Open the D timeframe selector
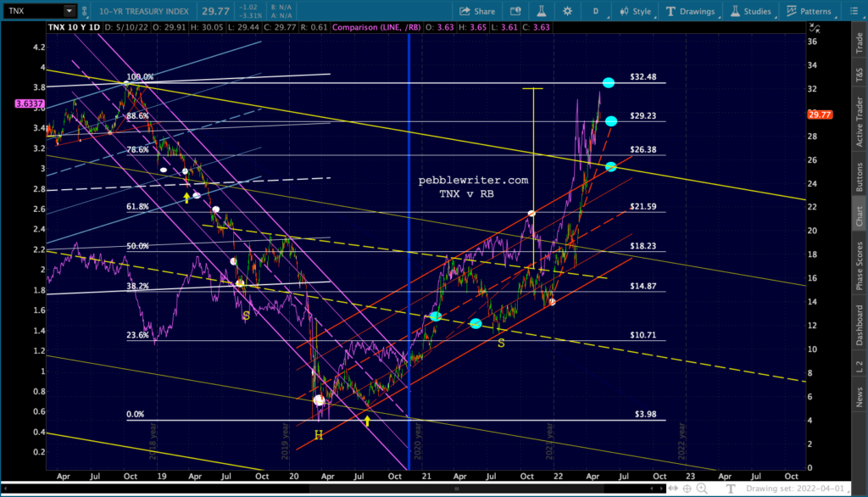This screenshot has height=497, width=868. coord(596,11)
